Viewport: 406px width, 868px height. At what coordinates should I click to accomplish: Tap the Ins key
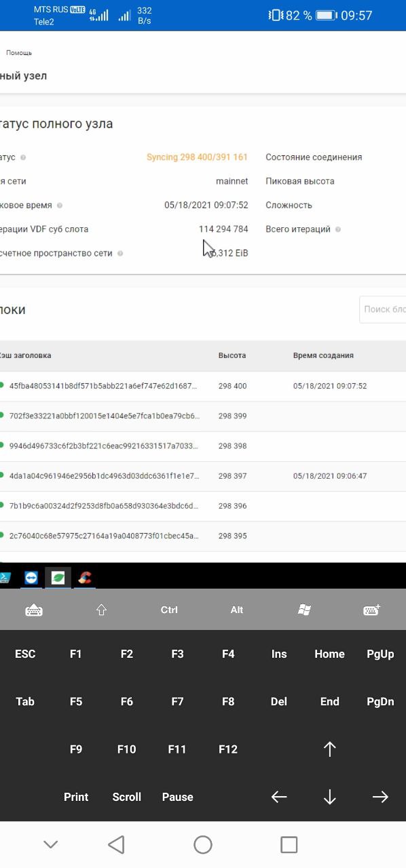279,654
